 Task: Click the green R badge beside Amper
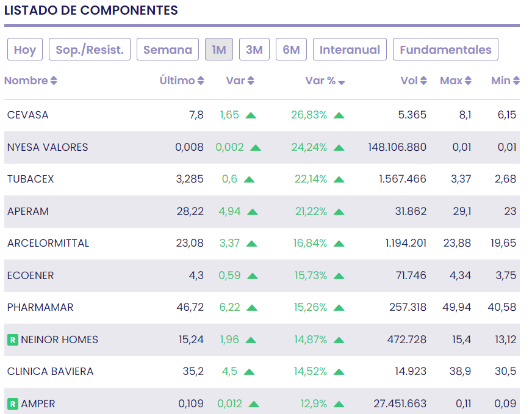coord(12,404)
